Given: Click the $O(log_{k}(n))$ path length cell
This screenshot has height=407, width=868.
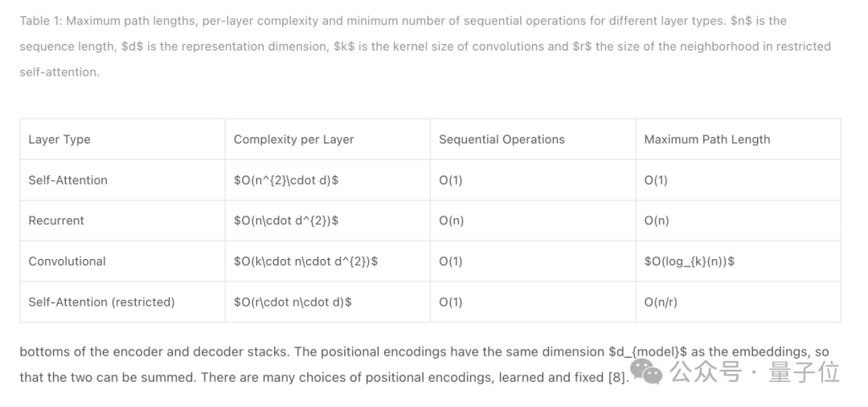Looking at the screenshot, I should coord(738,261).
